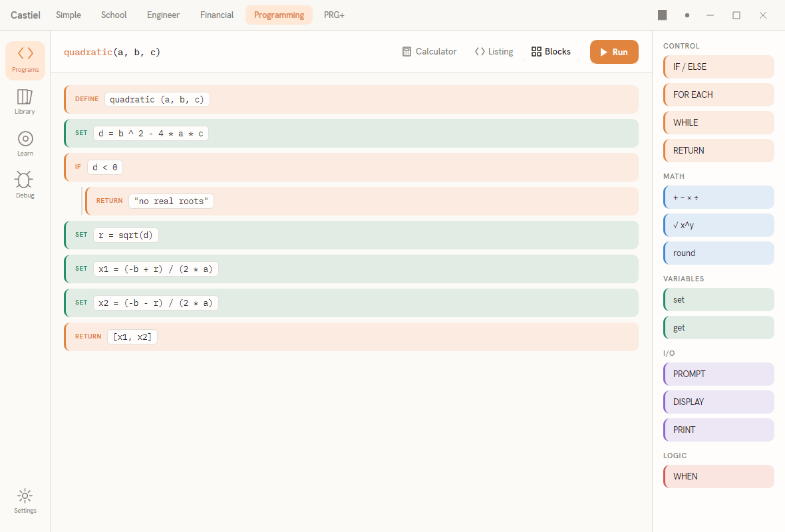Switch to Engineer mode tab
The image size is (785, 532).
(x=163, y=15)
